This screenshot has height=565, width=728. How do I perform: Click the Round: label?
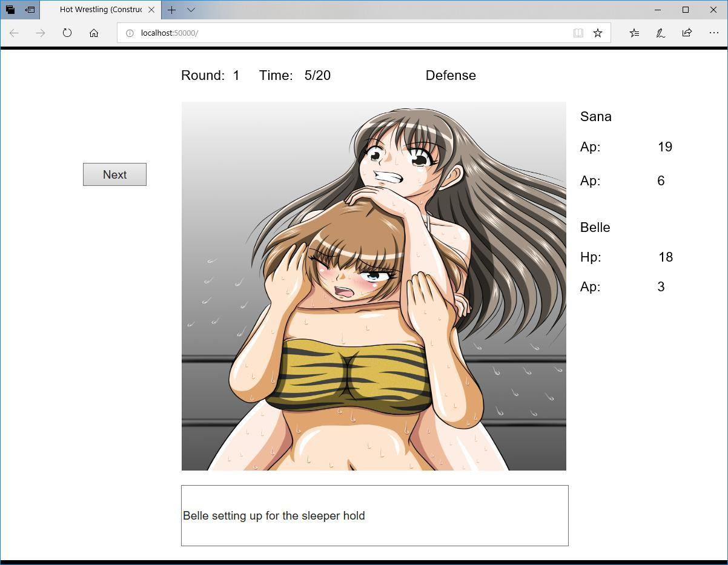[x=203, y=75]
